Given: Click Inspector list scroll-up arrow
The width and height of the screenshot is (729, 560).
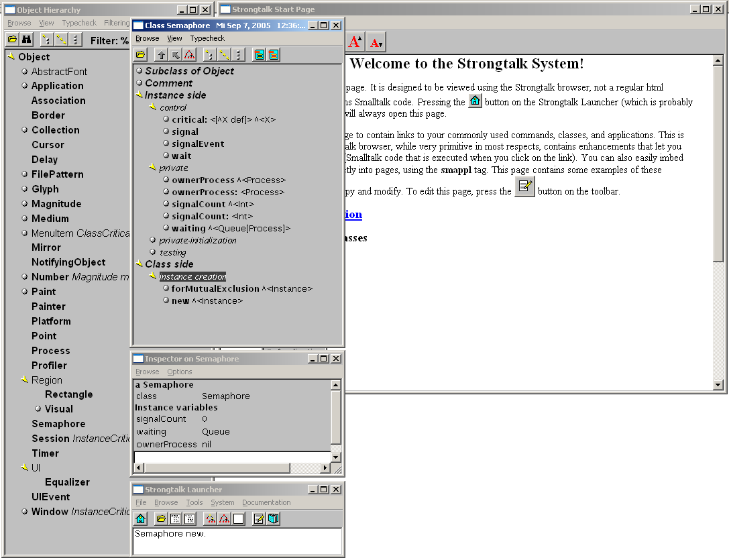Looking at the screenshot, I should [336, 385].
